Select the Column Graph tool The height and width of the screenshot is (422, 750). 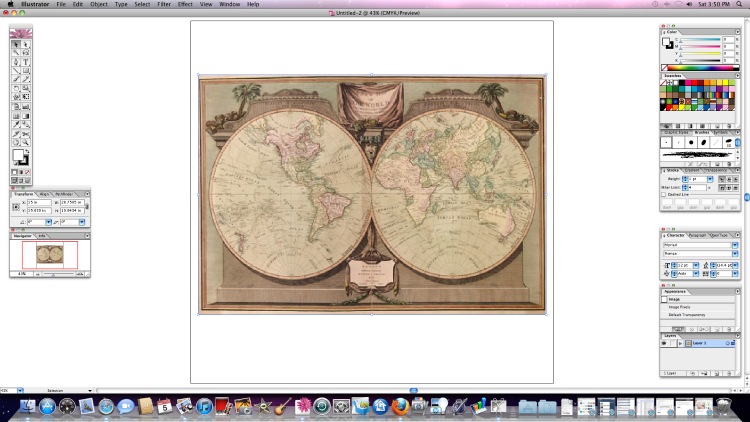26,107
